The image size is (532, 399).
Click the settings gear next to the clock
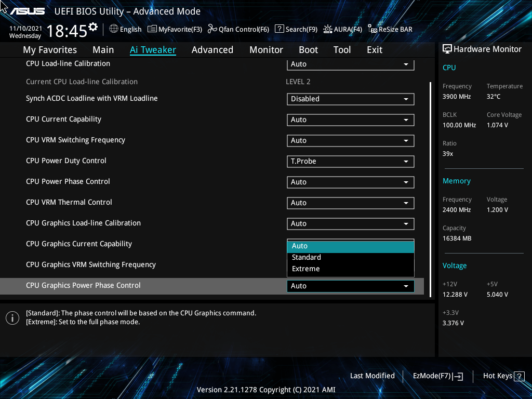[93, 27]
